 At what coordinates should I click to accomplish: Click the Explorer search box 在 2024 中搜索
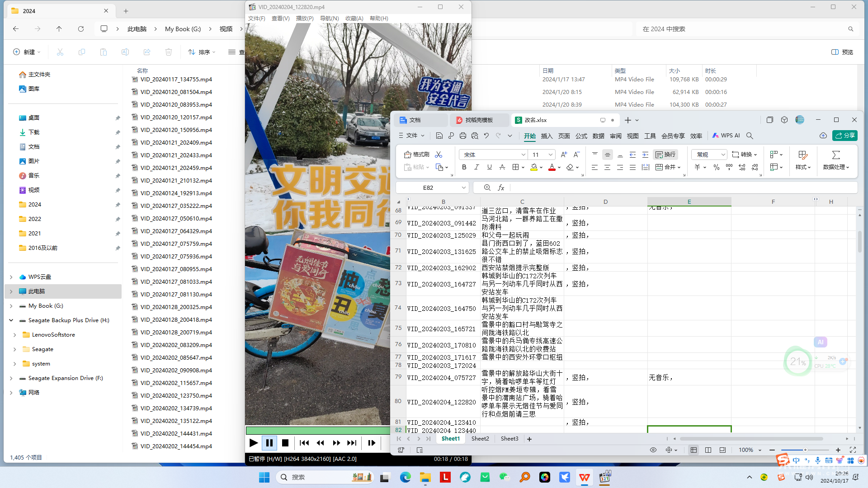tap(741, 29)
